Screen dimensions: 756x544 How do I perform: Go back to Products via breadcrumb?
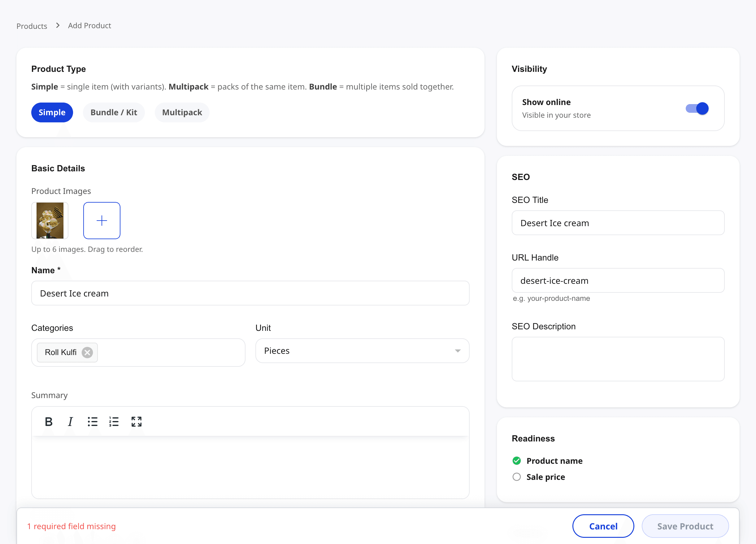[32, 26]
